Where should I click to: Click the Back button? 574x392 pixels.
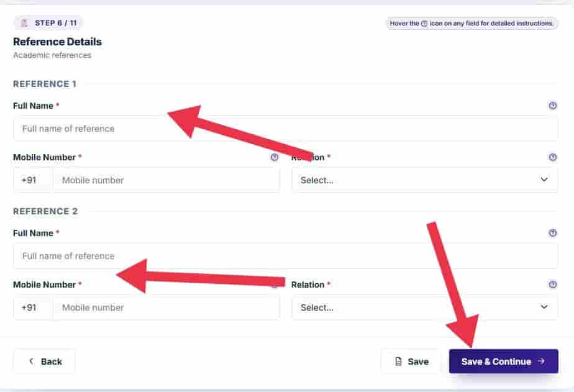point(44,362)
